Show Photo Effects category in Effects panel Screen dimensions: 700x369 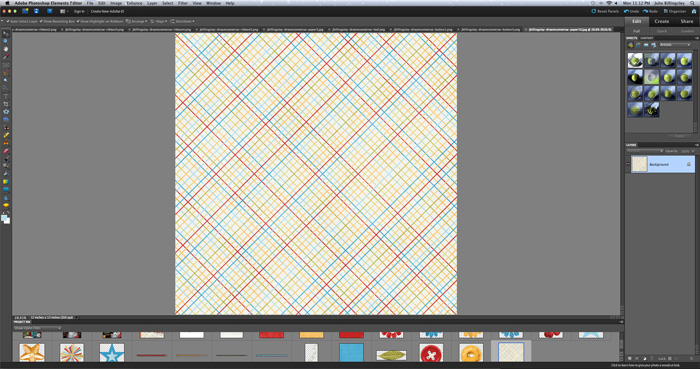[x=646, y=45]
